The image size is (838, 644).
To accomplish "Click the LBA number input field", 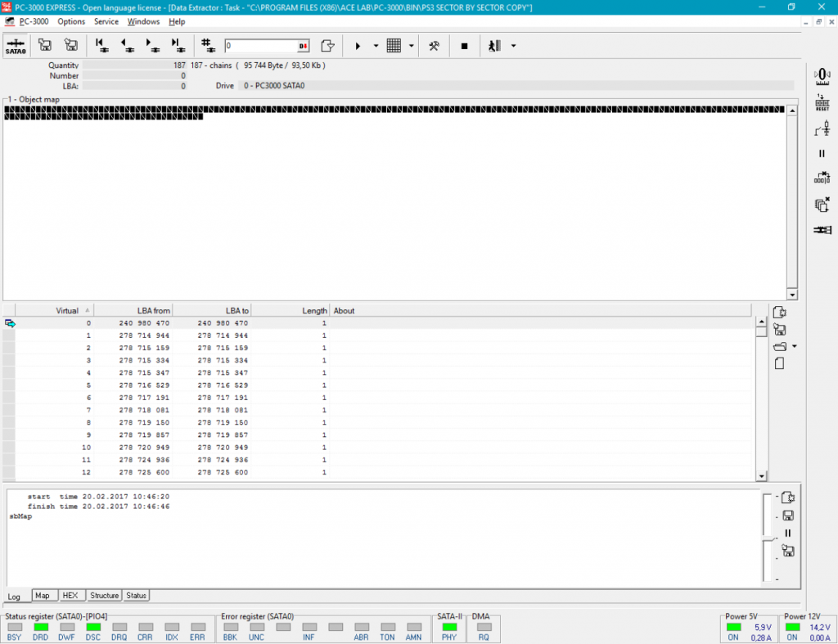I will [260, 46].
